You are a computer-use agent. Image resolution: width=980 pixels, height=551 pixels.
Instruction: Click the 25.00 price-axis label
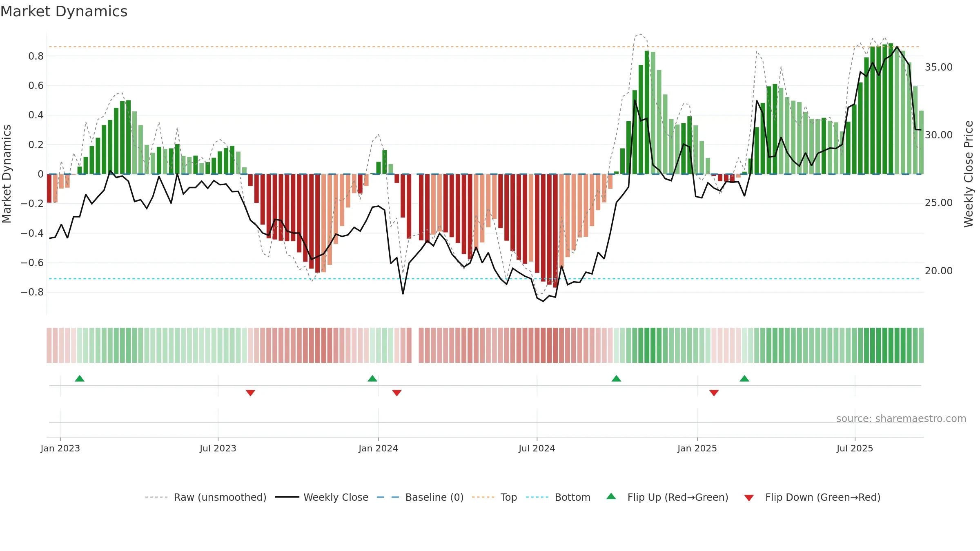[x=939, y=203]
